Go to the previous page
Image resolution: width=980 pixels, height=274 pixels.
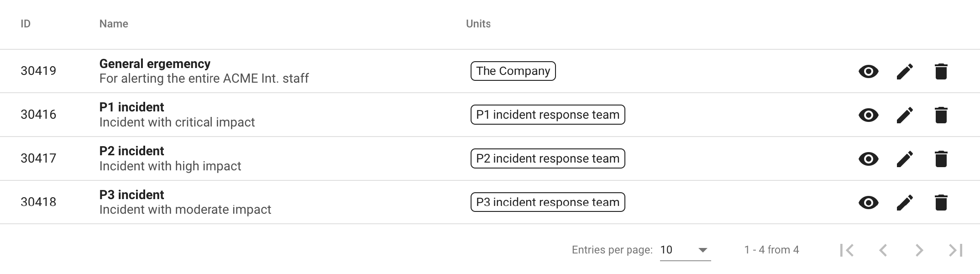883,250
